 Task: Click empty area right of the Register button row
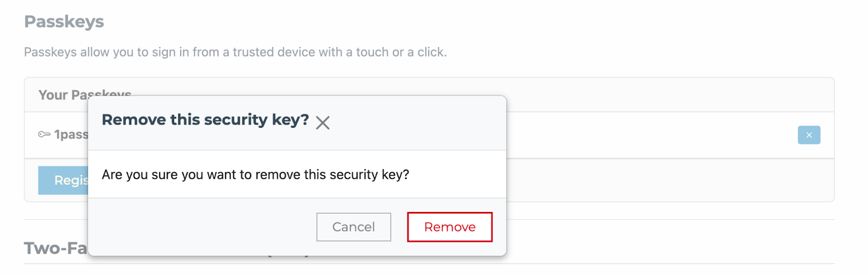[x=651, y=180]
